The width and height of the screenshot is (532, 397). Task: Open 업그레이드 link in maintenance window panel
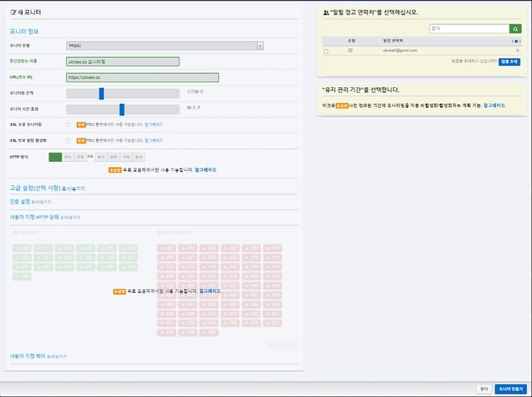click(x=494, y=106)
